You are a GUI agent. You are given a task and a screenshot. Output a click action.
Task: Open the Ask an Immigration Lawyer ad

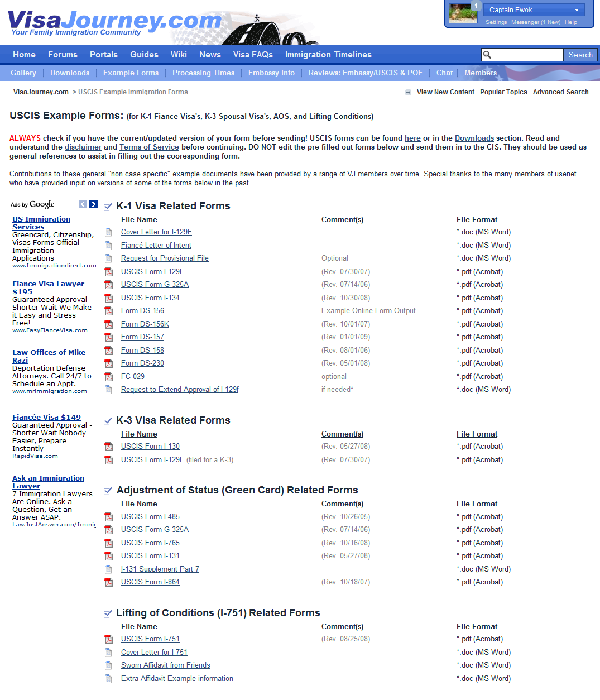coord(48,482)
